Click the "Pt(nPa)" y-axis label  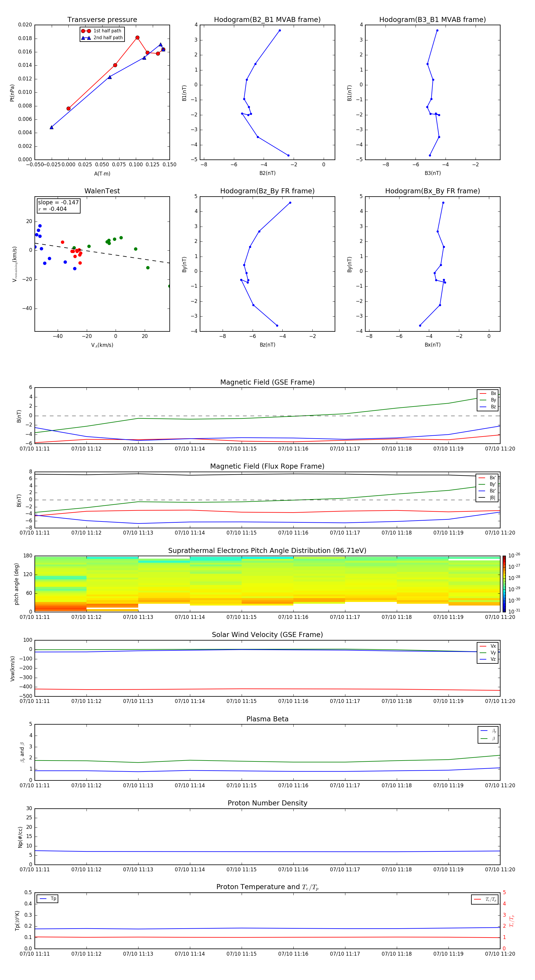click(12, 92)
